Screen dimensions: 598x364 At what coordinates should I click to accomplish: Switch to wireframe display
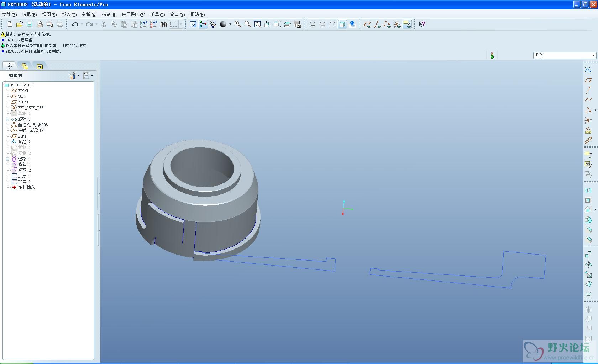(312, 24)
